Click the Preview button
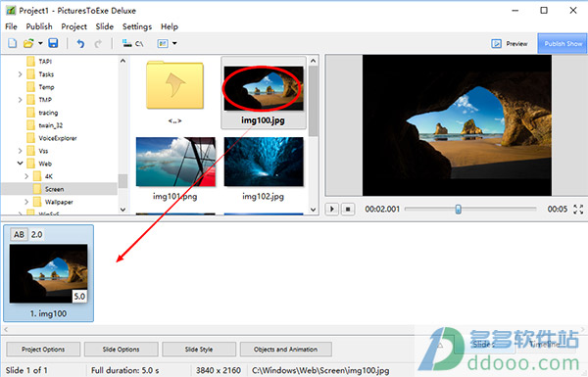The width and height of the screenshot is (588, 377). [510, 44]
